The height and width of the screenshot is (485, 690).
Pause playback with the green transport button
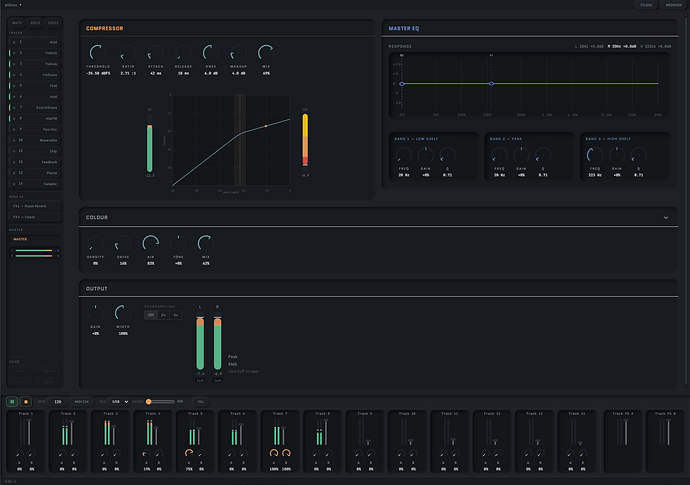[x=12, y=401]
